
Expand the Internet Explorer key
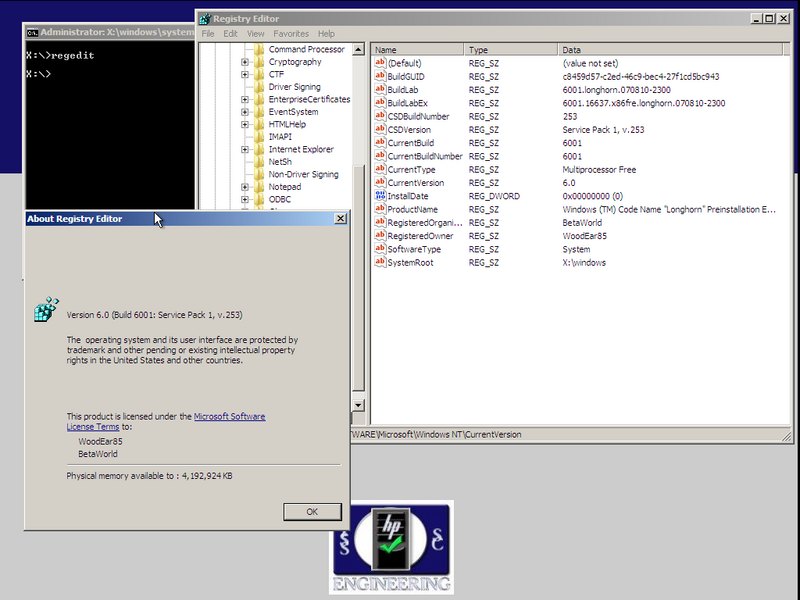[x=245, y=150]
